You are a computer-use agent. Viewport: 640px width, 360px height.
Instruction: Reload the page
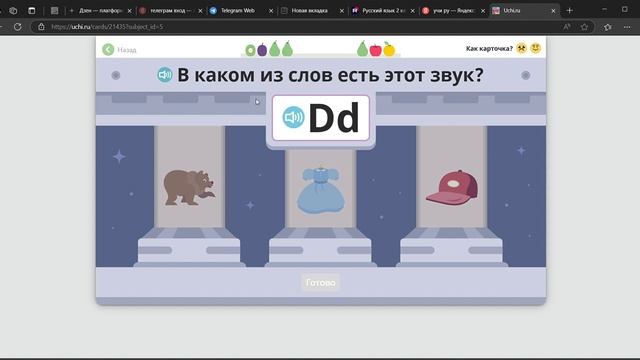click(x=18, y=27)
